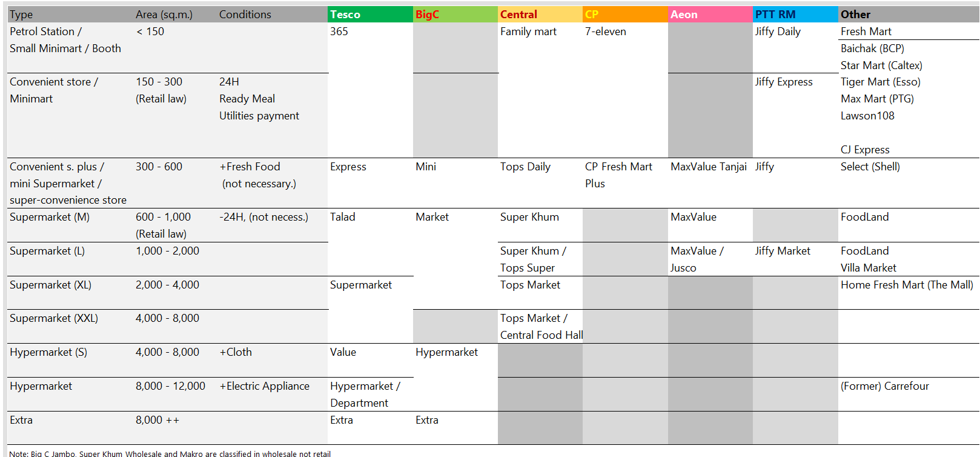Viewport: 980px width, 457px height.
Task: Click the Lawson108 entry
Action: coord(867,116)
